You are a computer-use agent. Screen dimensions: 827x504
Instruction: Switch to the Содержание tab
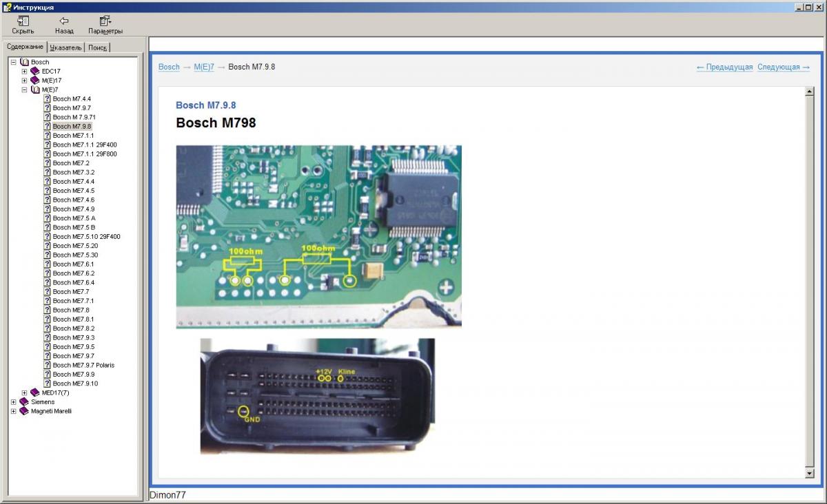point(25,47)
